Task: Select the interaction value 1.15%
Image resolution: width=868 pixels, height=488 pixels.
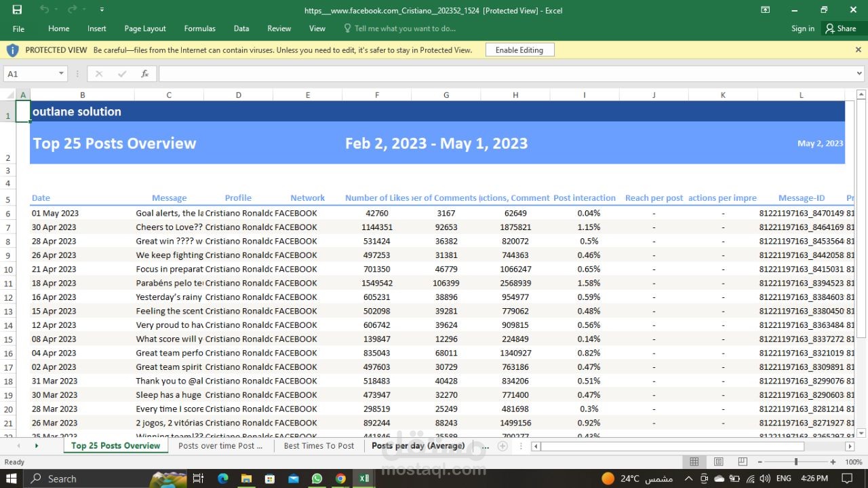Action: pyautogui.click(x=585, y=227)
